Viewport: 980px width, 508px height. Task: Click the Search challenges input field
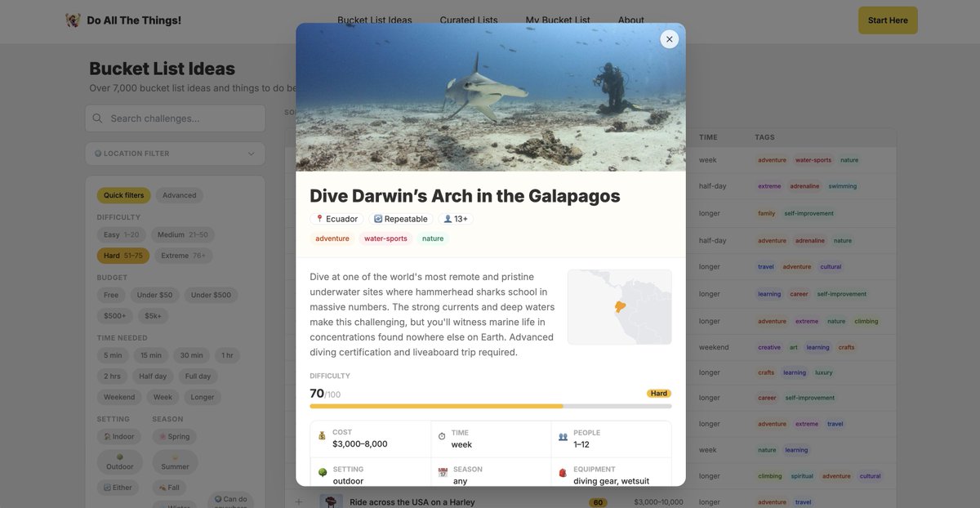(176, 118)
